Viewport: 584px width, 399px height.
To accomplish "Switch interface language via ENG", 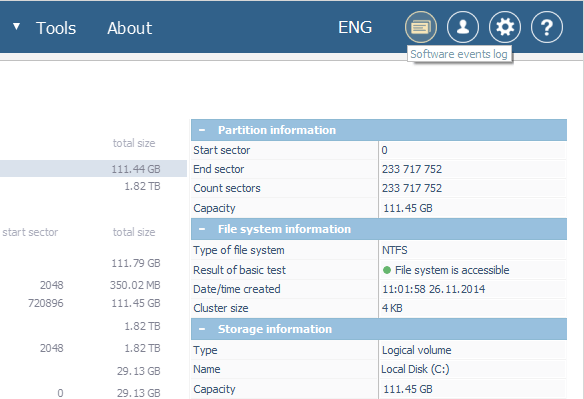I will tap(355, 27).
